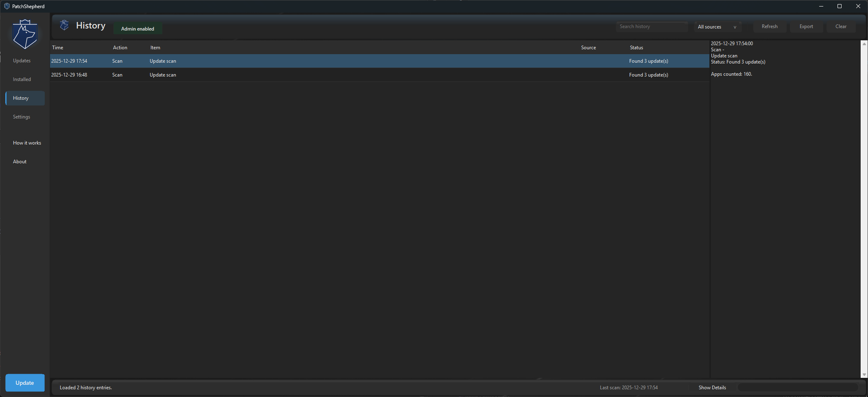The image size is (868, 397).
Task: Click the PatchShepherd app icon in the title bar
Action: click(6, 6)
